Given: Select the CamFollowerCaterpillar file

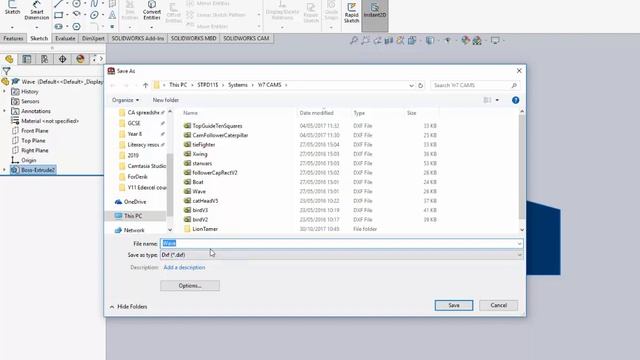Looking at the screenshot, I should point(220,135).
